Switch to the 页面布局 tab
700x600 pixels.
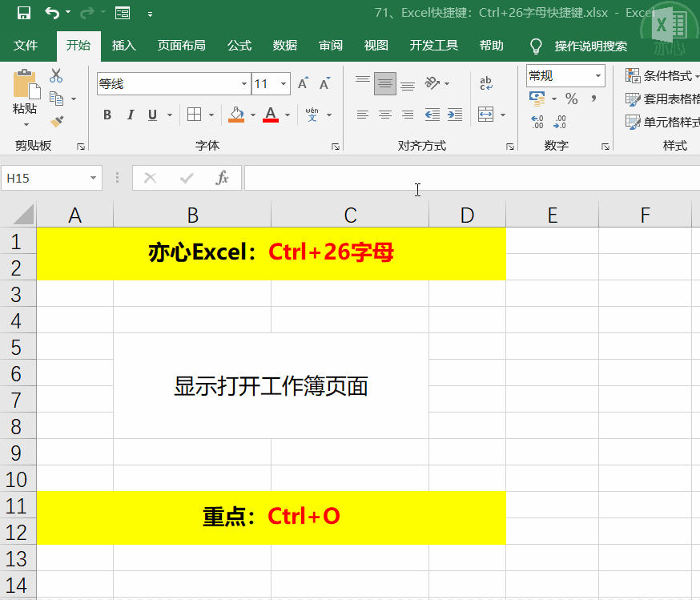click(181, 46)
